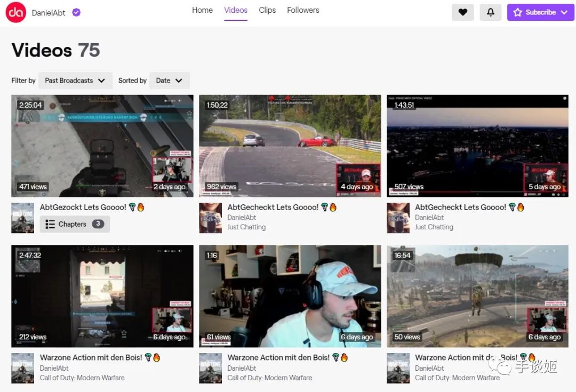Click the DanielAbt channel name in header
The width and height of the screenshot is (576, 392).
coord(49,13)
